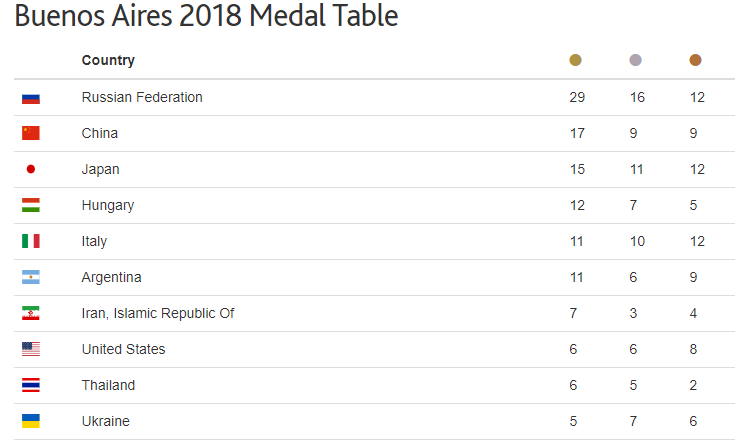Click the Iran flag icon
The height and width of the screenshot is (441, 735).
click(x=31, y=314)
